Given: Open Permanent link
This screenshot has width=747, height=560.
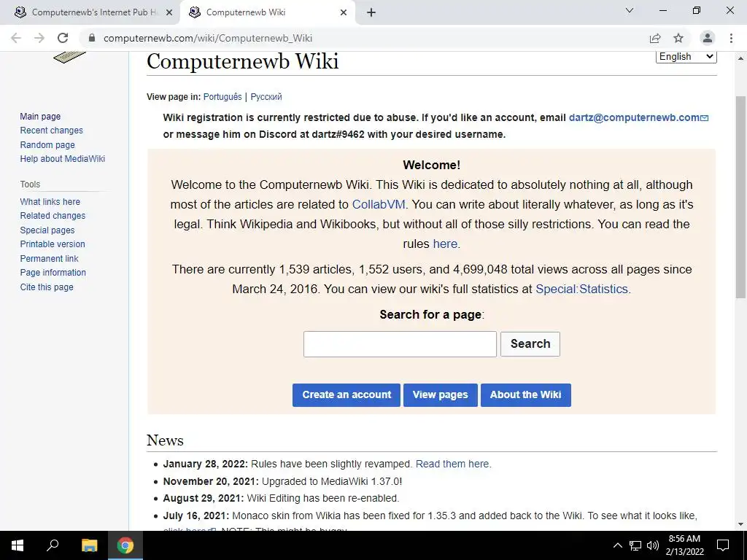Looking at the screenshot, I should point(49,259).
